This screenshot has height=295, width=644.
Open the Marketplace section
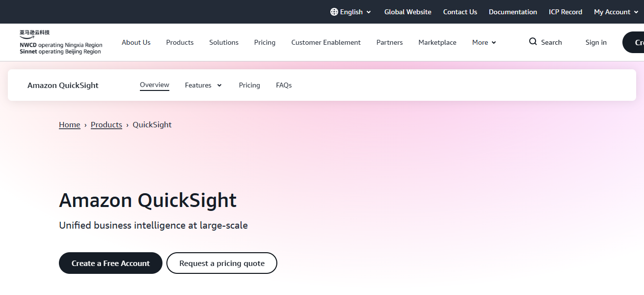click(437, 42)
